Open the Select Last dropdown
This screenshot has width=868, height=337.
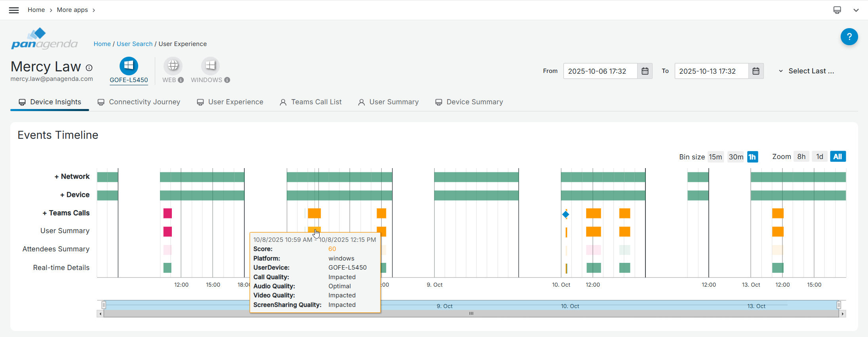pos(806,71)
